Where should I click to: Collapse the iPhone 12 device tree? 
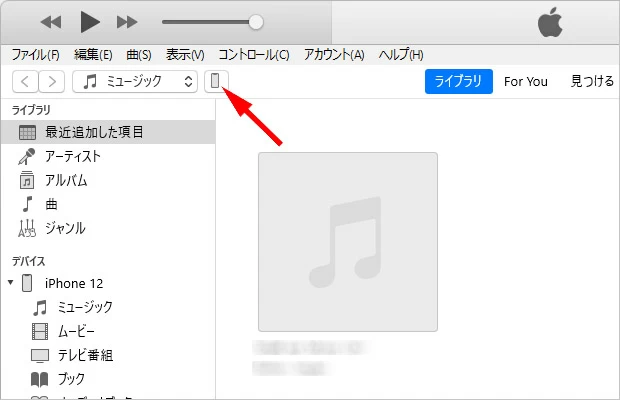[x=11, y=283]
